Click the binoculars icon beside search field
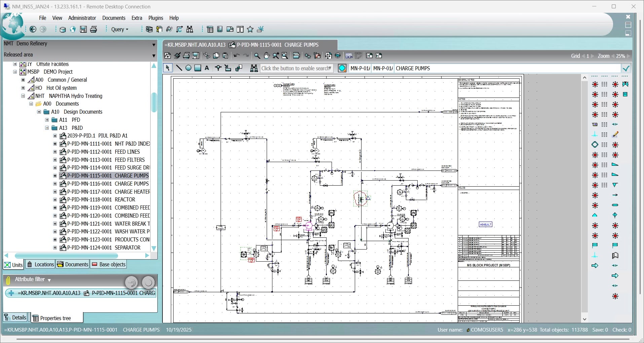The width and height of the screenshot is (644, 343). pos(254,68)
